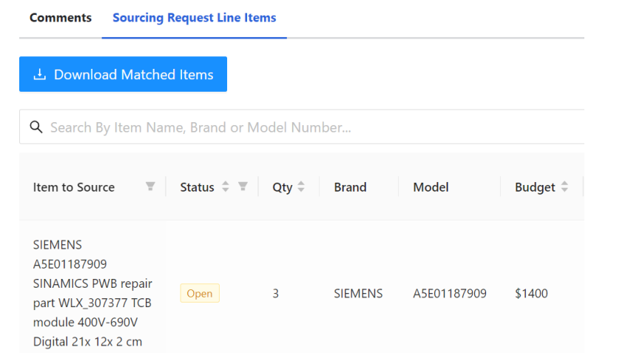Click the Brand column header
The height and width of the screenshot is (364, 628).
350,187
